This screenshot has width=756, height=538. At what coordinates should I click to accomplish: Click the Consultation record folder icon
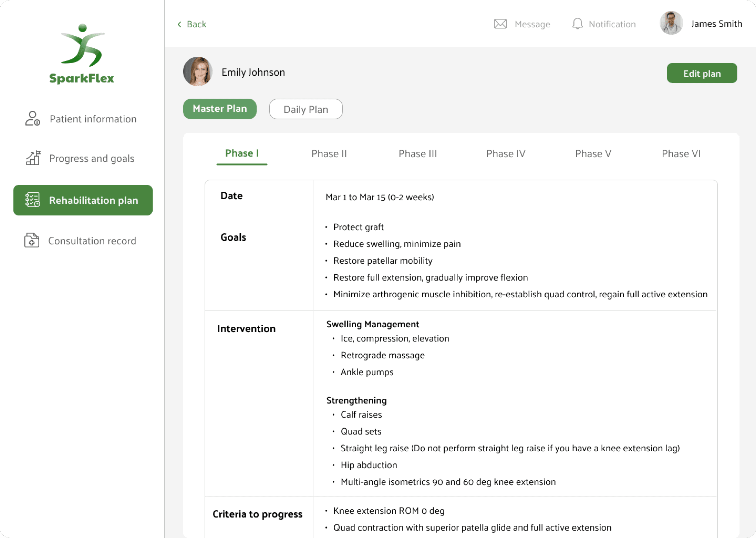tap(32, 241)
